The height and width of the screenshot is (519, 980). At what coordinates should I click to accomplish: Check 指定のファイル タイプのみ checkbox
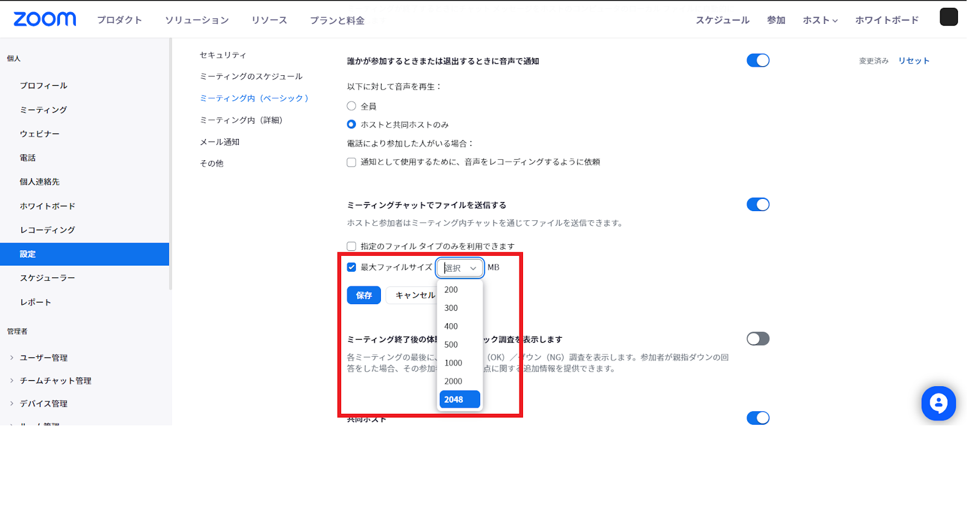[352, 247]
